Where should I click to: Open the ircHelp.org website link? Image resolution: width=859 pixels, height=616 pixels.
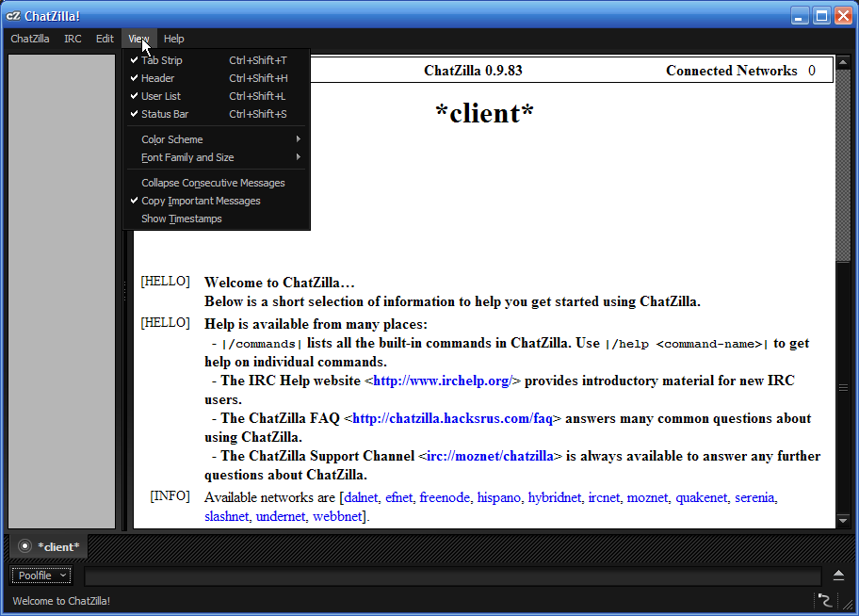pos(443,381)
